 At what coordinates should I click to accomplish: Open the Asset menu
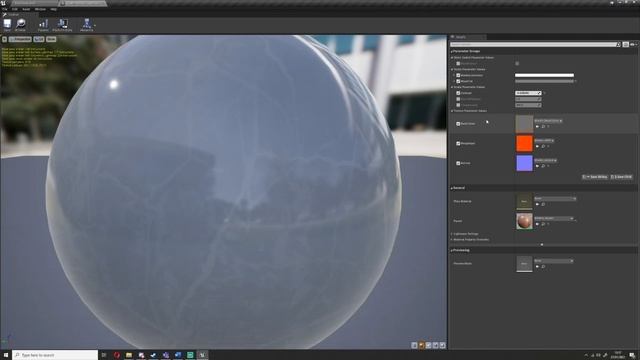(x=26, y=9)
